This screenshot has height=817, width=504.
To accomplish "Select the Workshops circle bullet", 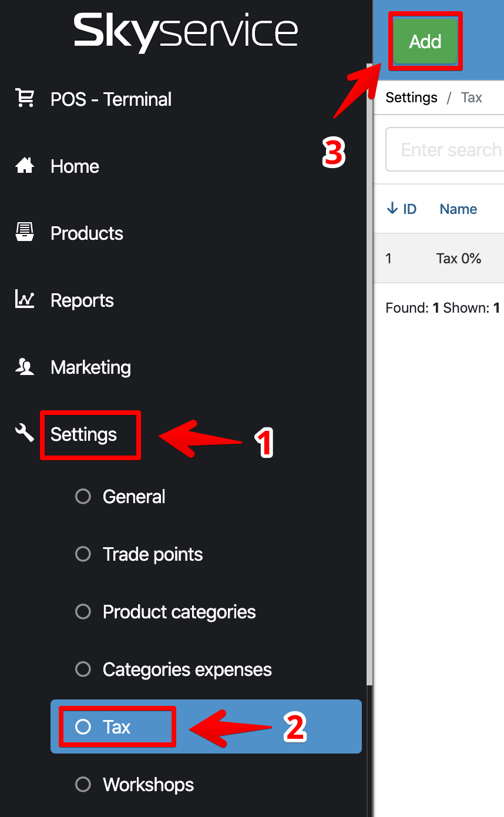I will coord(83,785).
